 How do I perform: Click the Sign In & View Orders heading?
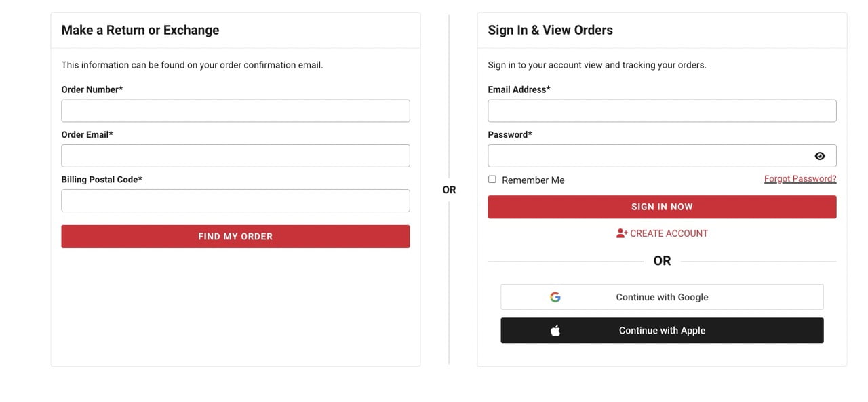tap(550, 30)
